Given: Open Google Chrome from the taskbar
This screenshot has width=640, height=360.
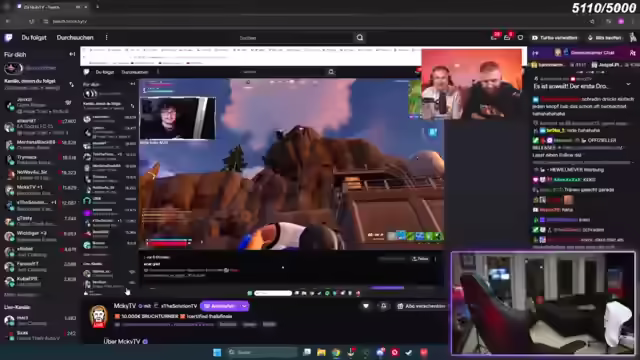Looking at the screenshot, I should click(336, 352).
